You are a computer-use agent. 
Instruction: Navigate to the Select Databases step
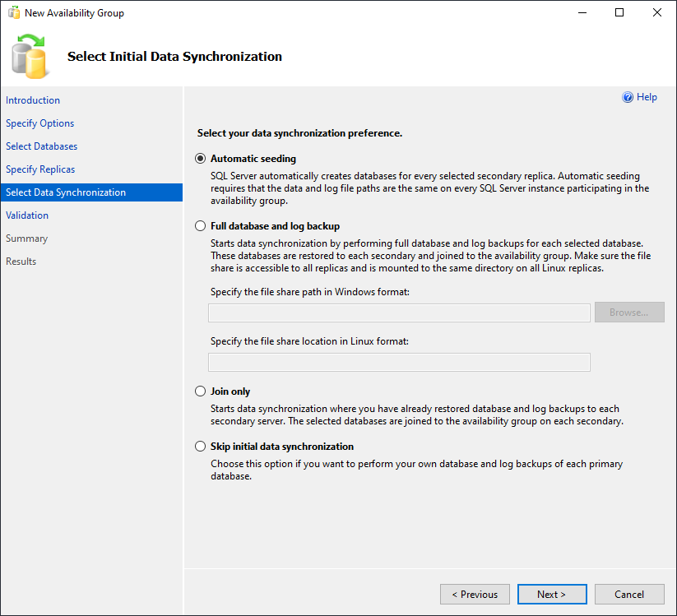(42, 146)
